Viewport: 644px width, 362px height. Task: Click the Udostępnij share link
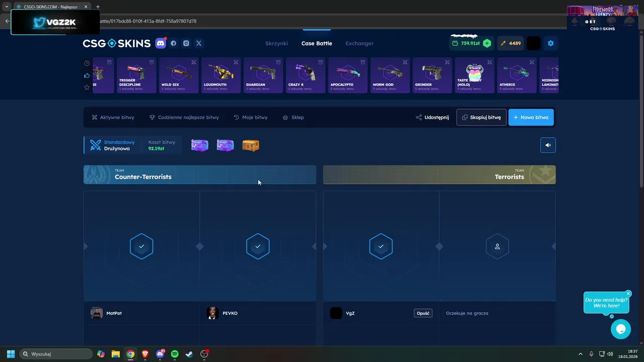(432, 117)
